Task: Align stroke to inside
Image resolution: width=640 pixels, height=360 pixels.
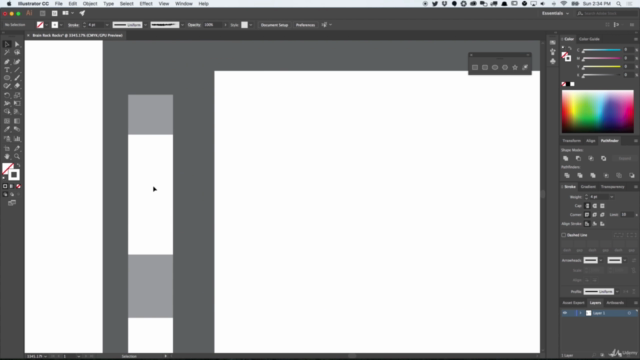Action: pos(595,224)
